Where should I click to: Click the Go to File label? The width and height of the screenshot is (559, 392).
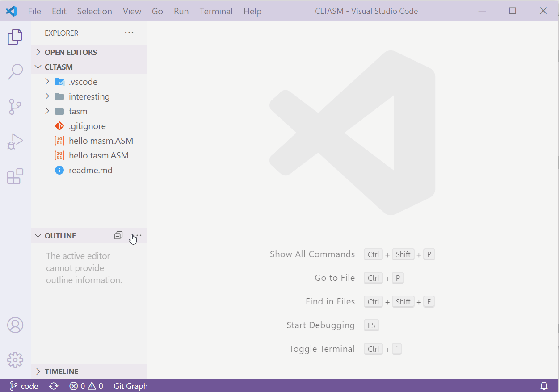(x=335, y=278)
